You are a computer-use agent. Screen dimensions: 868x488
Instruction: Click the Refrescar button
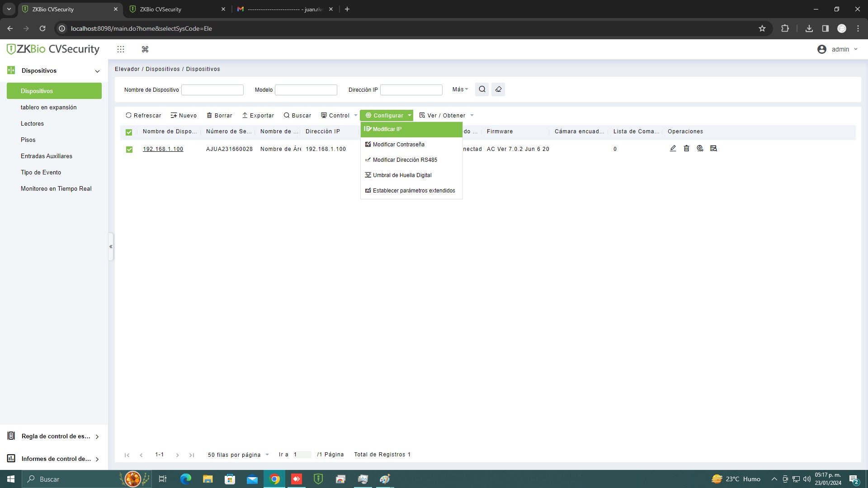pos(143,115)
